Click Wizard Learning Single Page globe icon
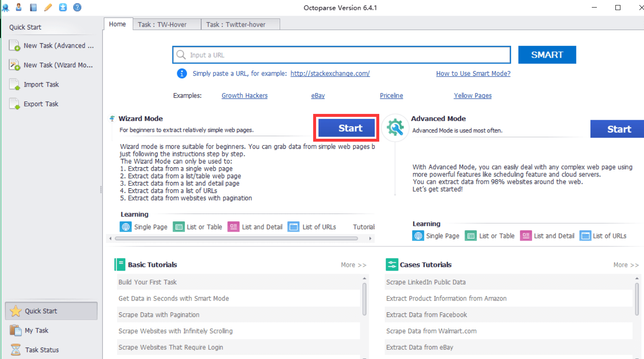The width and height of the screenshot is (644, 359). point(126,227)
